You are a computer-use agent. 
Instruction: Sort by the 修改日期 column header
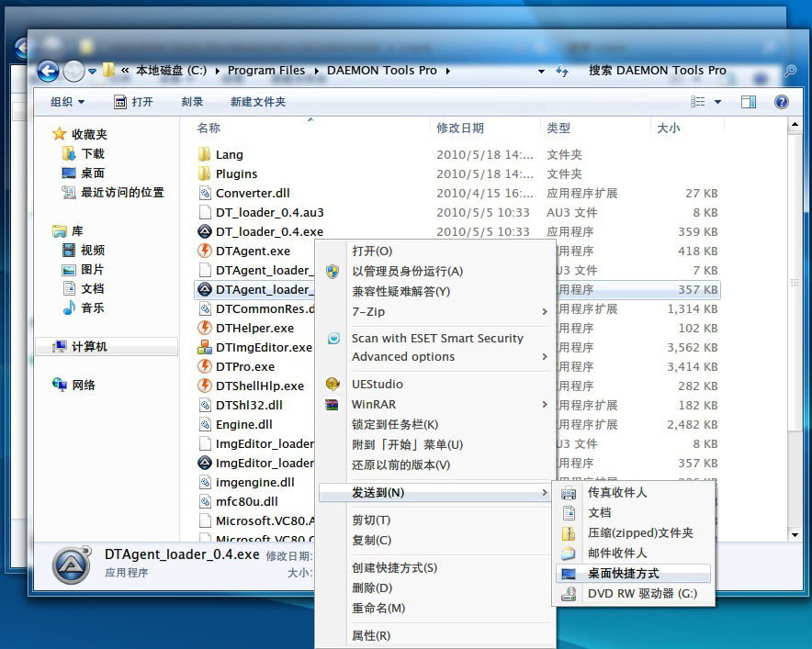[460, 128]
